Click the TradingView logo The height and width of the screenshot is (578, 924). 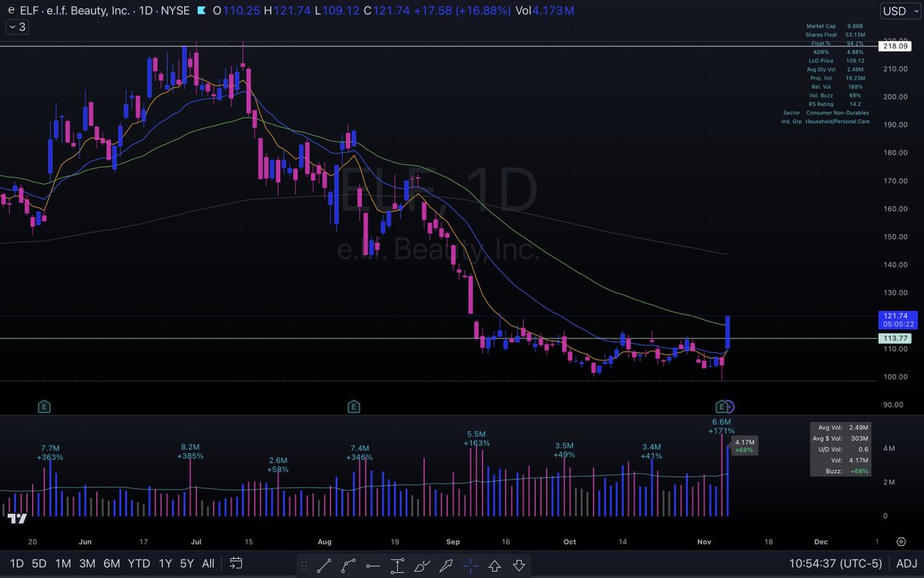[x=17, y=519]
